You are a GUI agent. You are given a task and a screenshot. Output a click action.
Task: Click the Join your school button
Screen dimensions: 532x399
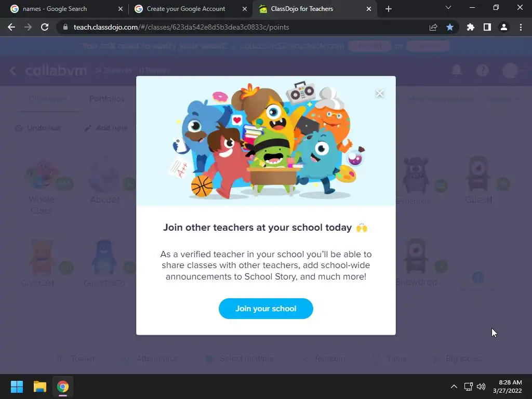click(265, 309)
